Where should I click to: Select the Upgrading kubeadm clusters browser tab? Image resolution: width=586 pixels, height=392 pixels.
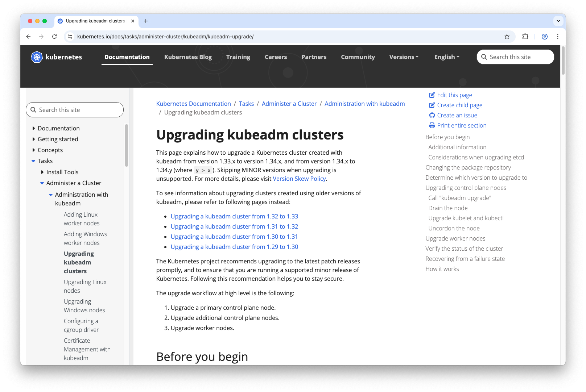point(95,21)
